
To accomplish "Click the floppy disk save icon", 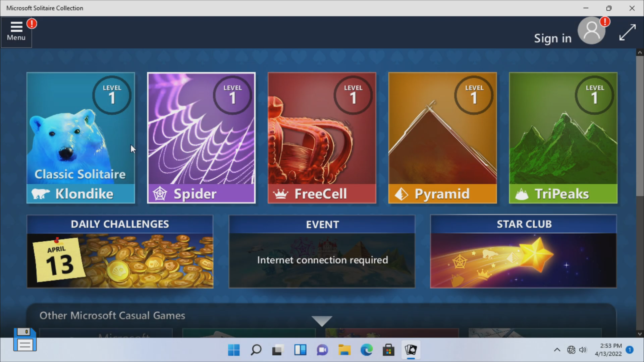I will coord(25,340).
